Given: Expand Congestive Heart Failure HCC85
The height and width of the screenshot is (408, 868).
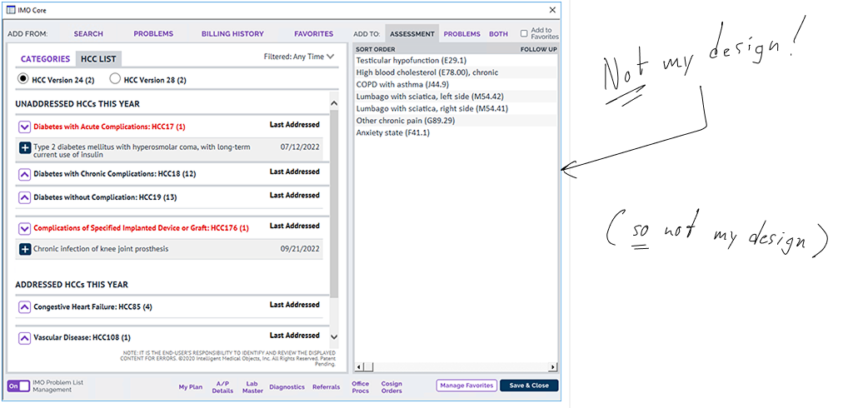Looking at the screenshot, I should pos(24,306).
